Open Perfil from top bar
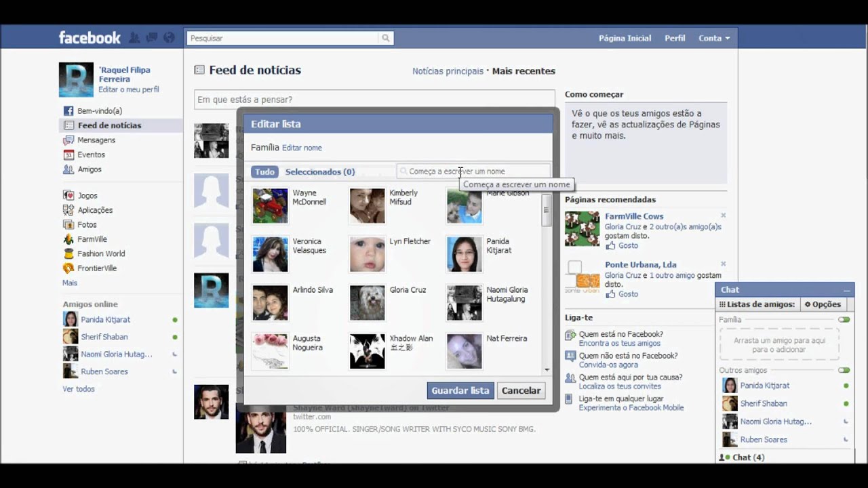The height and width of the screenshot is (488, 868). point(675,38)
